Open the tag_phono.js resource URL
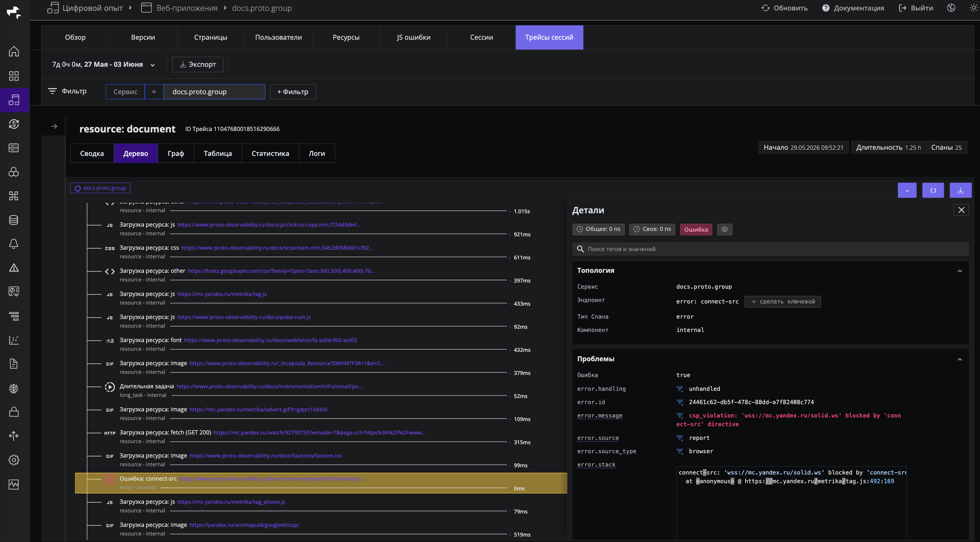This screenshot has height=542, width=980. coord(231,502)
